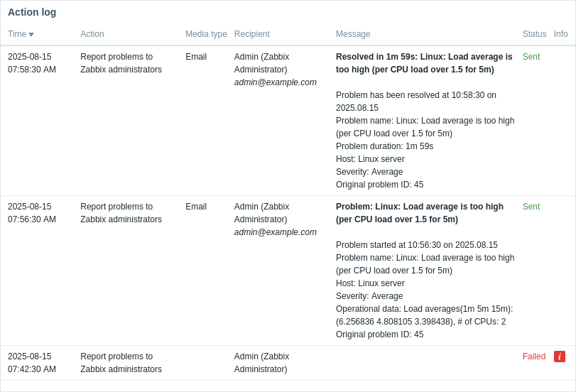Click the red info icon in Failed row
The height and width of the screenshot is (392, 576).
(560, 356)
